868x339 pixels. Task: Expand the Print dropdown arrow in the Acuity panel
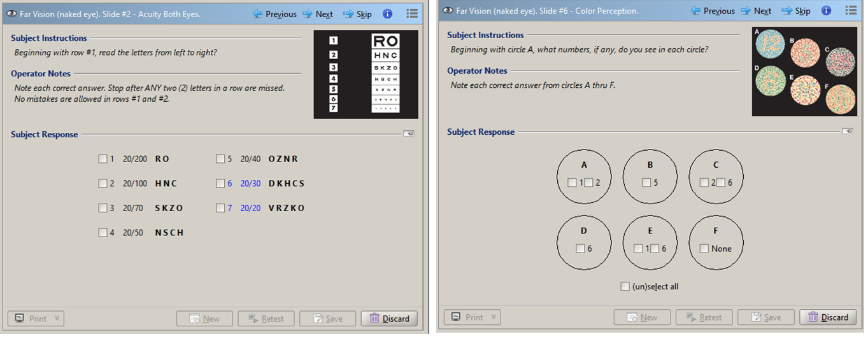(57, 319)
